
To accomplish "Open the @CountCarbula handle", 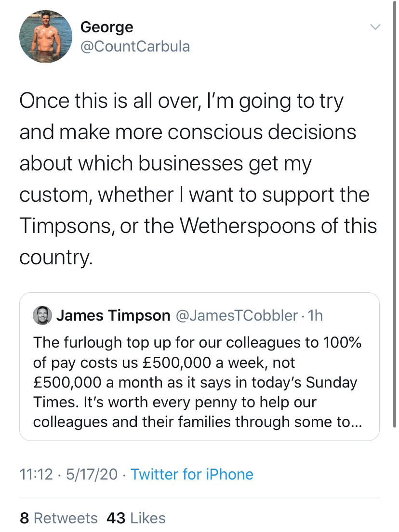I will pos(135,47).
